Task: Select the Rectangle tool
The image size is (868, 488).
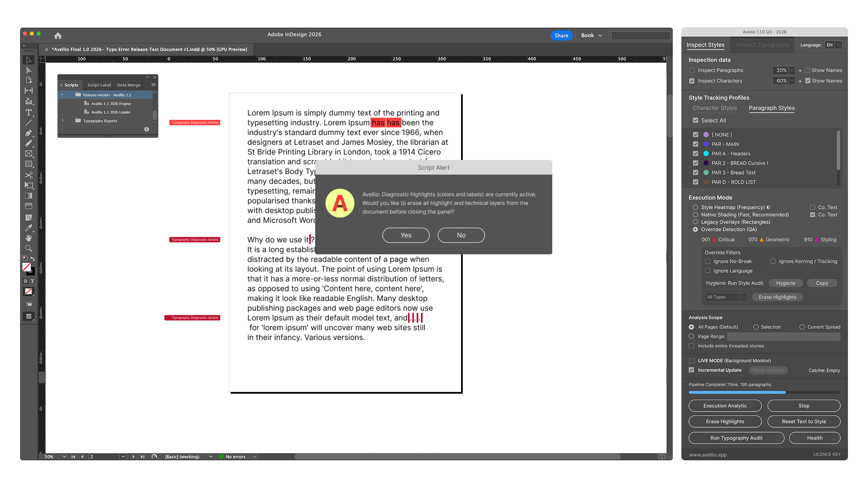Action: tap(29, 164)
